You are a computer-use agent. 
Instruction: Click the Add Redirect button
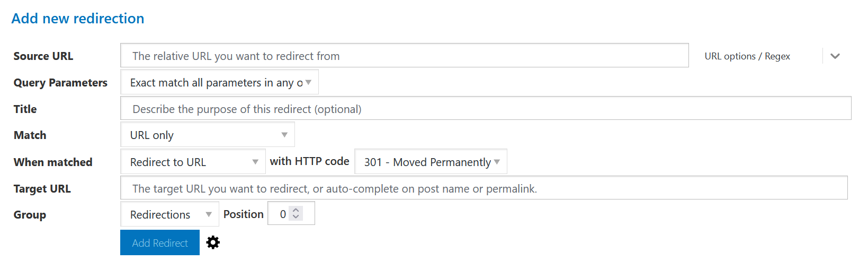tap(160, 243)
